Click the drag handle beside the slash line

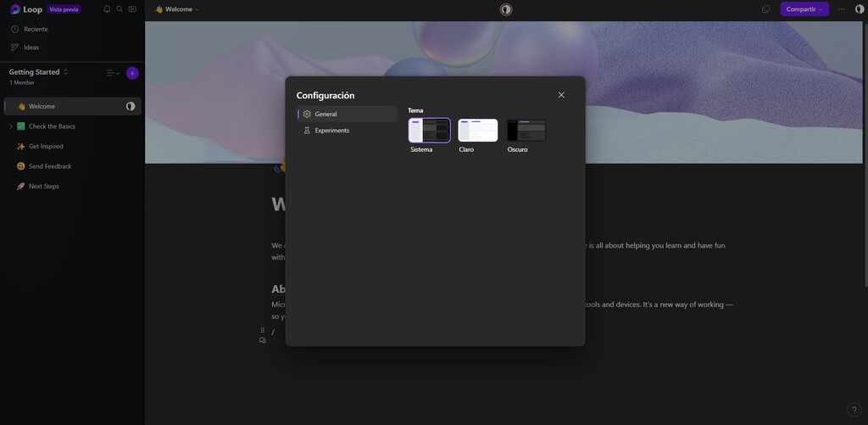263,330
